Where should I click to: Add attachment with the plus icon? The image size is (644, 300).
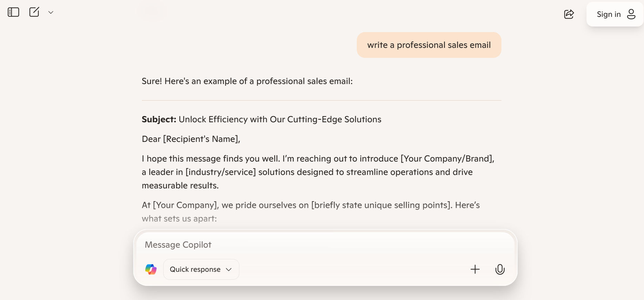(x=475, y=269)
